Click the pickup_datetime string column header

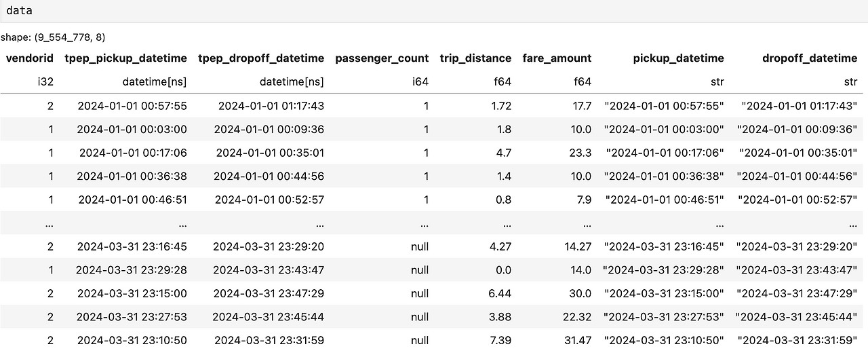[x=678, y=58]
